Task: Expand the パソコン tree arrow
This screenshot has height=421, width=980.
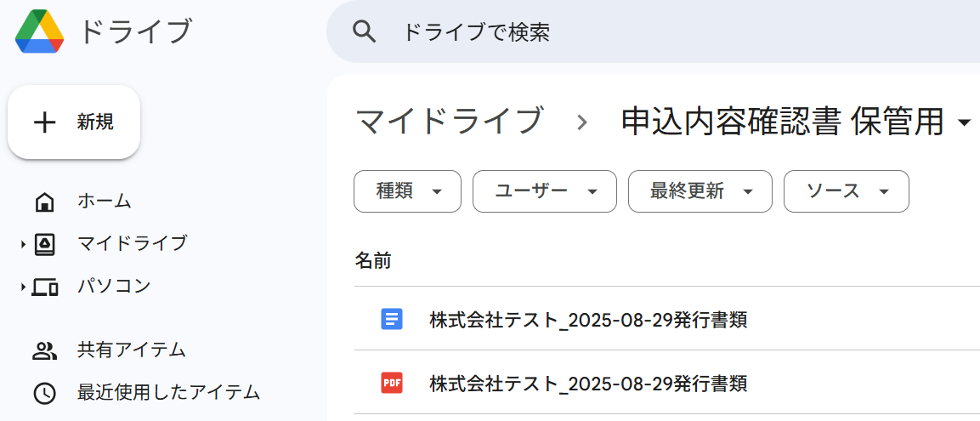Action: pyautogui.click(x=23, y=287)
